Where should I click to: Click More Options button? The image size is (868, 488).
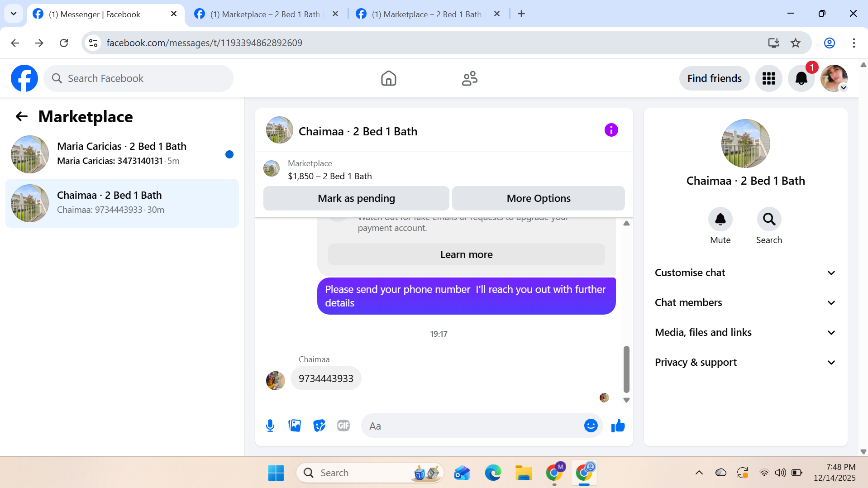coord(539,198)
